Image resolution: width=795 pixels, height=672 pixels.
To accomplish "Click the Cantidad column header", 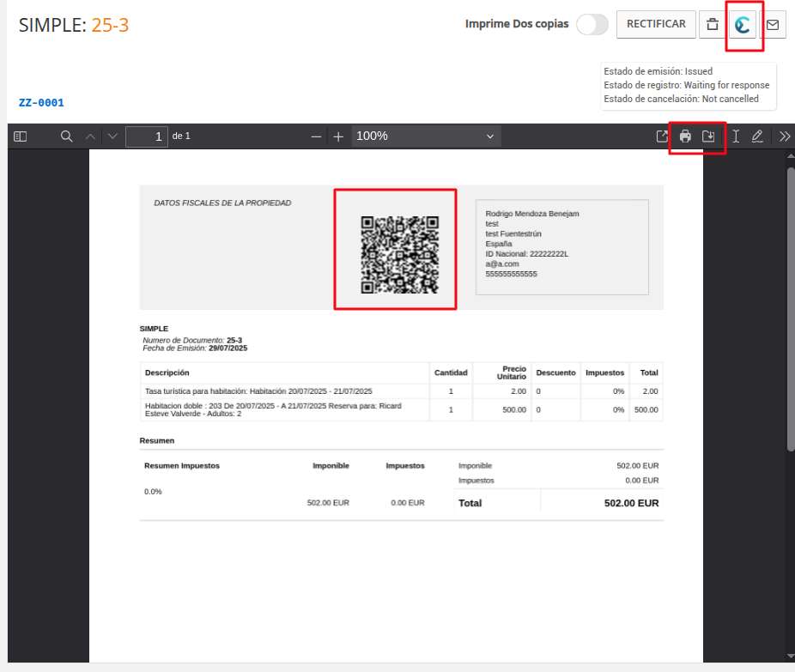I will coord(451,373).
